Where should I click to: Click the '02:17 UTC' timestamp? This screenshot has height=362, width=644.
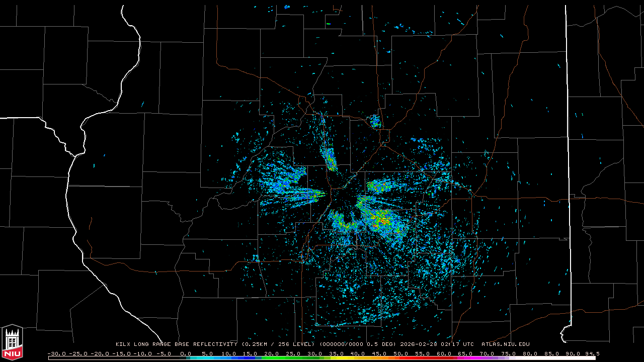(x=458, y=344)
